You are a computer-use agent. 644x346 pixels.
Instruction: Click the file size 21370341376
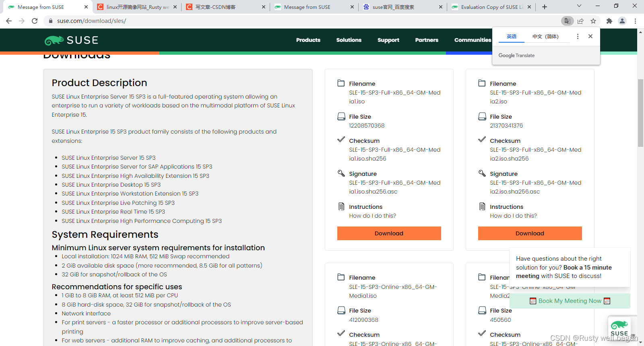click(506, 126)
